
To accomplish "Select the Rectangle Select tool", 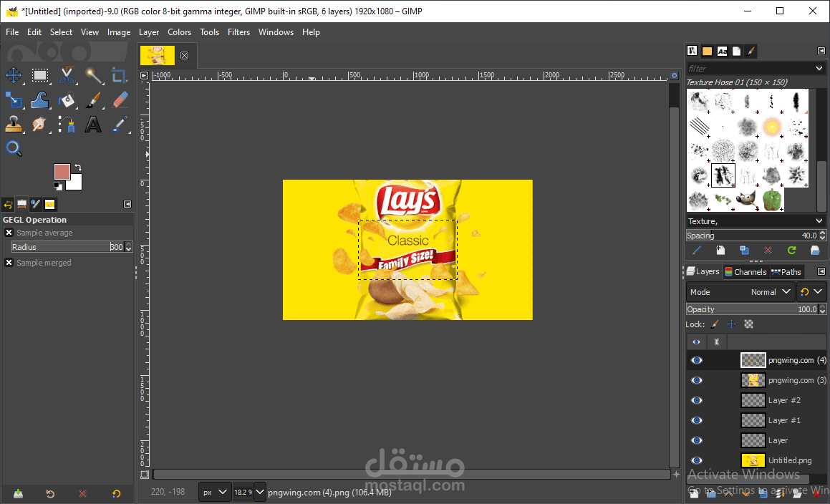I will coord(40,76).
